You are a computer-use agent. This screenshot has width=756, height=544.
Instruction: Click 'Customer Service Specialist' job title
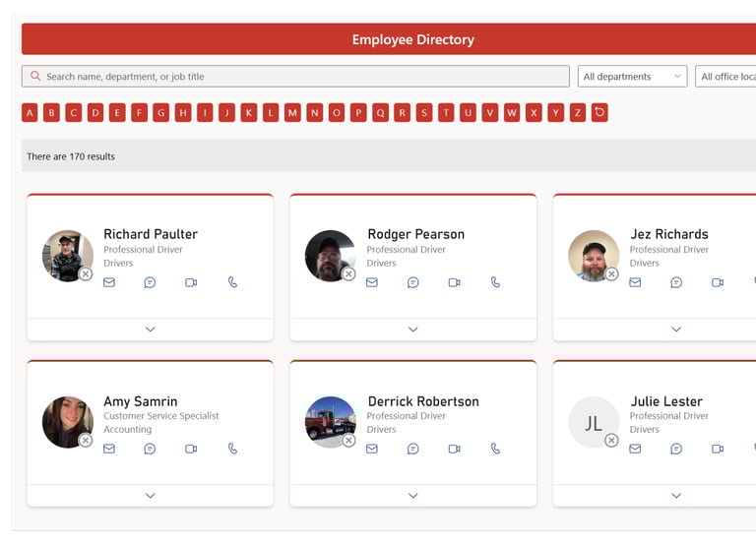(x=161, y=416)
